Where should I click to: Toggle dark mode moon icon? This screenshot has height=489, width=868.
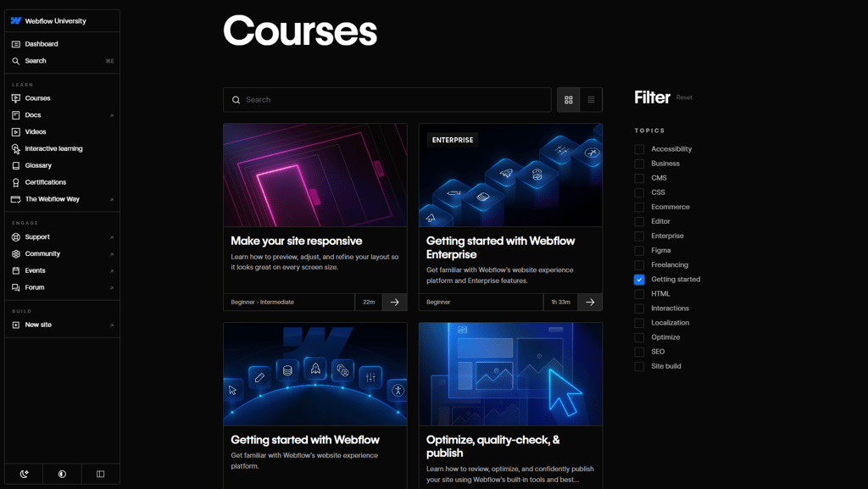point(24,474)
